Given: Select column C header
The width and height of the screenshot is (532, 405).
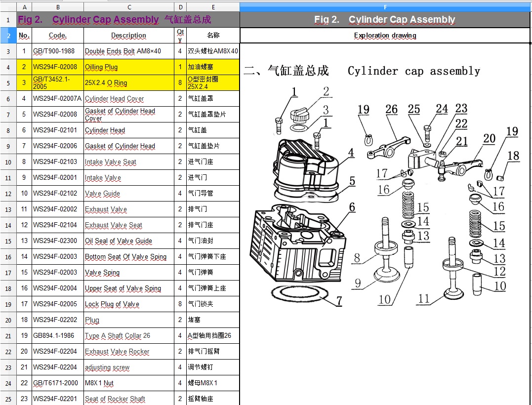Looking at the screenshot, I should [x=129, y=7].
